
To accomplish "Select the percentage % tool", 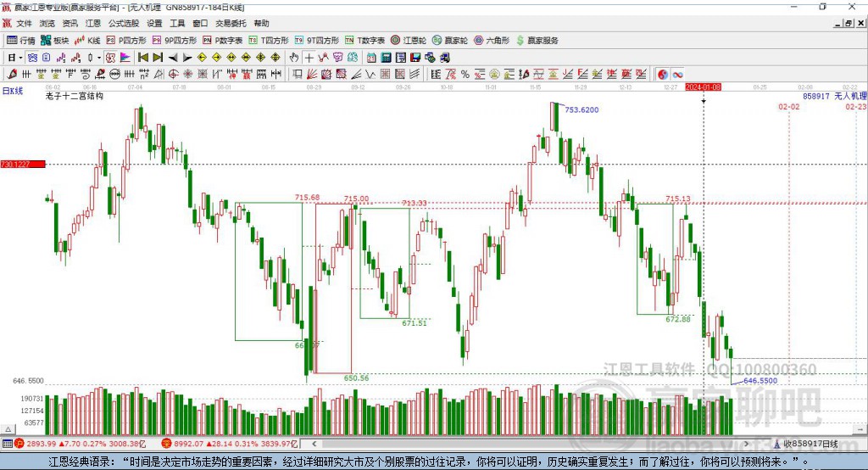I will click(465, 74).
